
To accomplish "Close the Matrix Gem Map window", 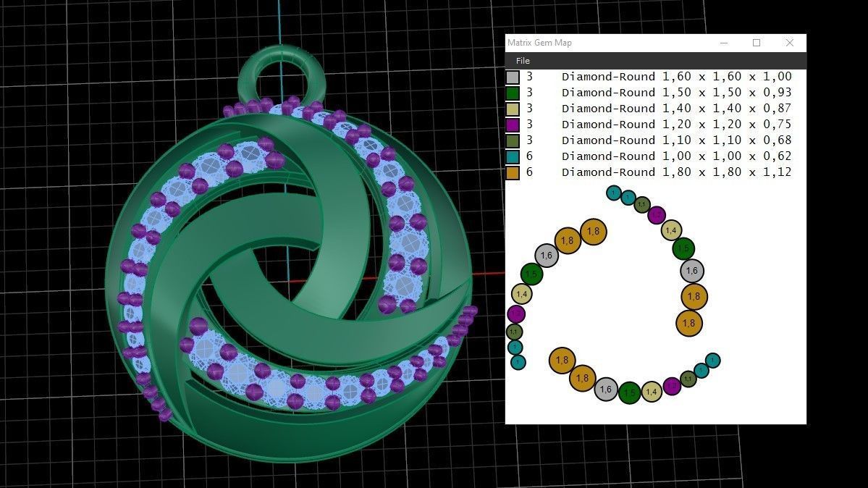I will (789, 43).
